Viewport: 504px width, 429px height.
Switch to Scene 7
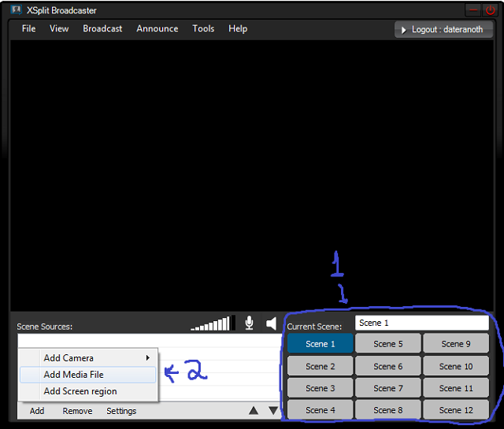388,388
